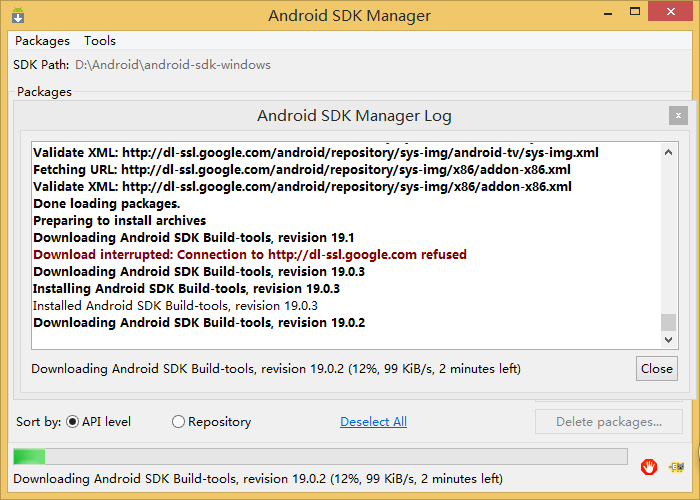This screenshot has height=500, width=700.
Task: Minimize the Android SDK Manager window
Action: (x=608, y=12)
